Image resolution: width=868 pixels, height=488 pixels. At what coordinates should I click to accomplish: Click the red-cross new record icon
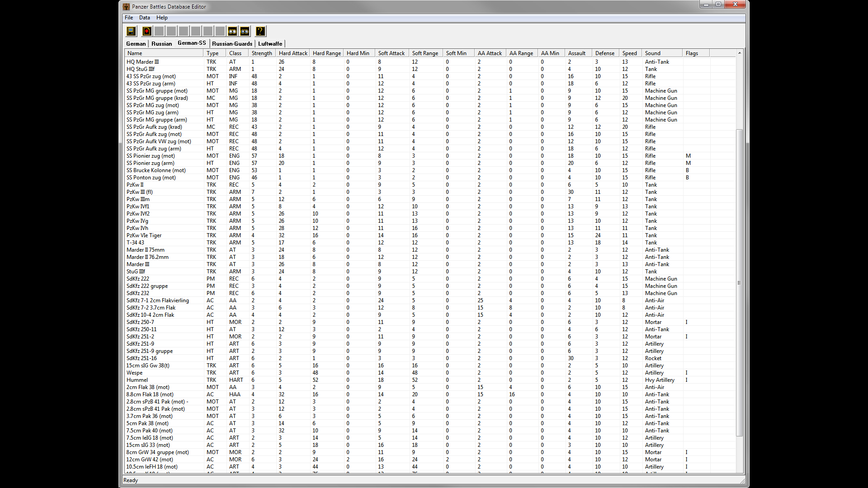pos(147,31)
